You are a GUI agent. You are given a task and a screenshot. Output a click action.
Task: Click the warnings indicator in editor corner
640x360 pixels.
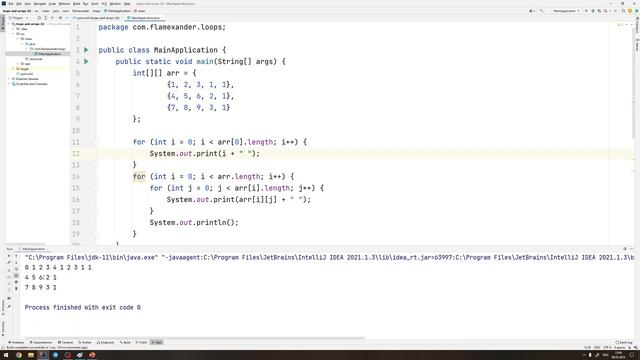620,25
